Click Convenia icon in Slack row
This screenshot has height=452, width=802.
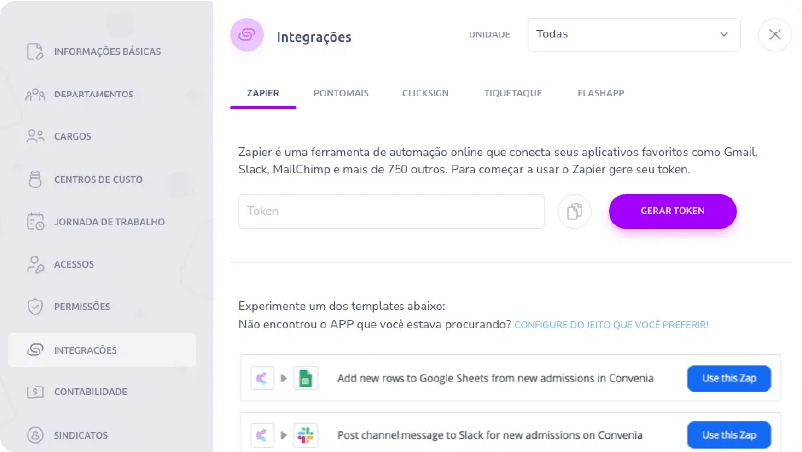point(262,435)
